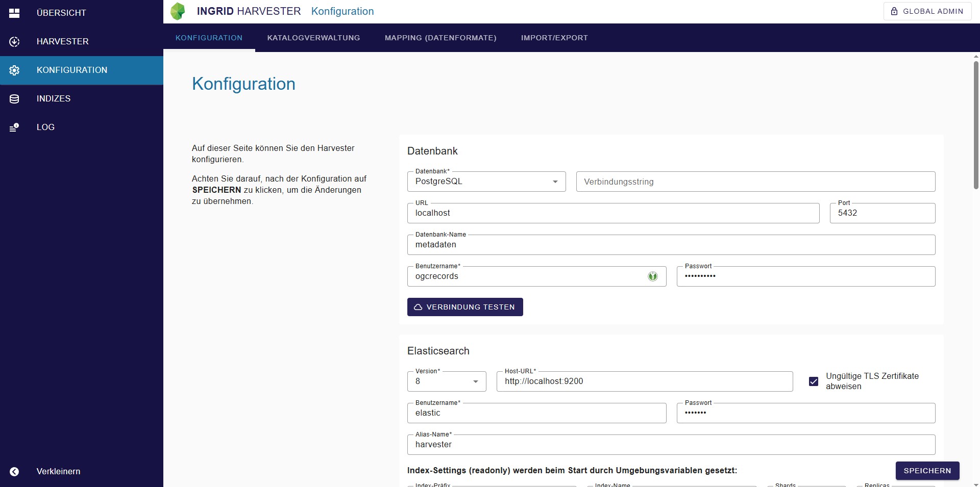Image resolution: width=980 pixels, height=487 pixels.
Task: Click the Harvester download icon in sidebar
Action: click(x=14, y=42)
